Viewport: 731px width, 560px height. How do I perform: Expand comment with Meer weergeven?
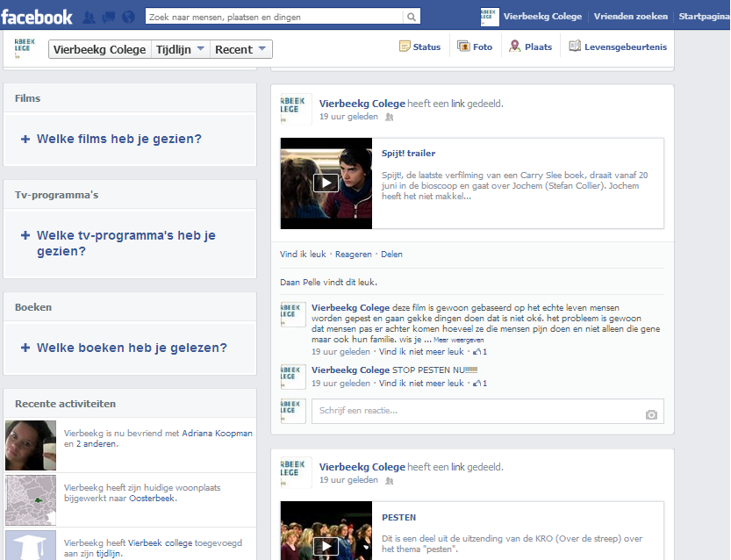[x=459, y=340]
